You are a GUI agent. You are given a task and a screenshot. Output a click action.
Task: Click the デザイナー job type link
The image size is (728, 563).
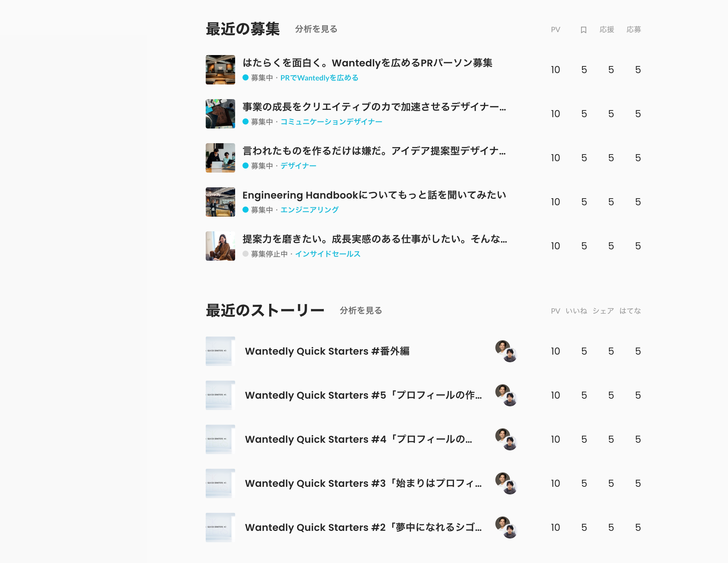pyautogui.click(x=298, y=166)
